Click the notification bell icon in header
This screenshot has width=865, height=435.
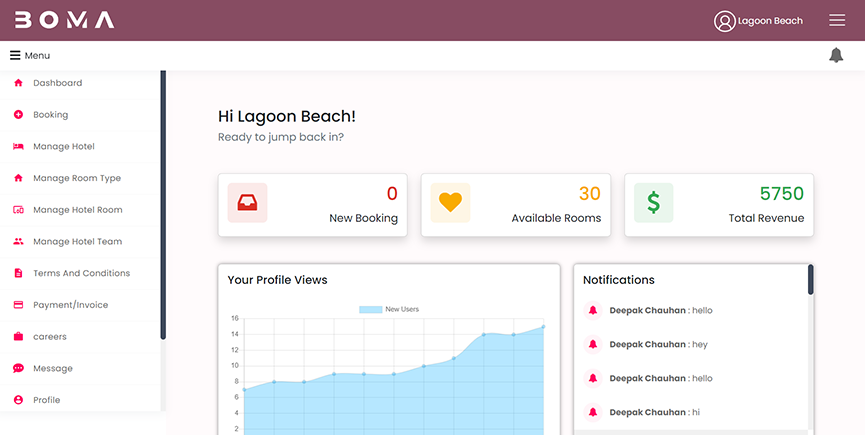tap(836, 55)
